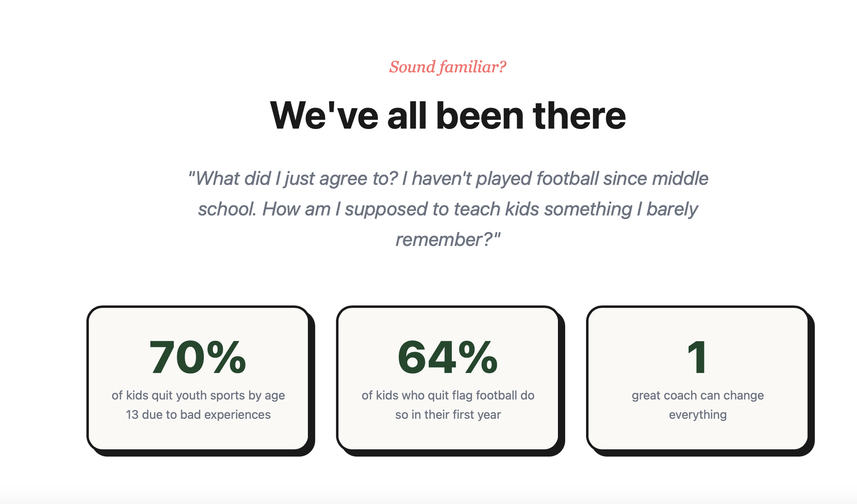Click the quote line starting "What did I just agree to?"

click(x=447, y=179)
